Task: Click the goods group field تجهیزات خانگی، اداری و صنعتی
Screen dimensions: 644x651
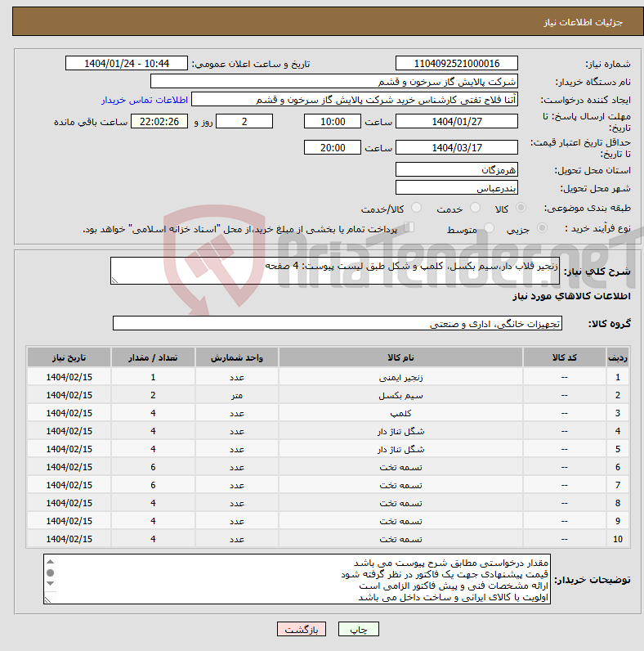Action: (x=338, y=323)
